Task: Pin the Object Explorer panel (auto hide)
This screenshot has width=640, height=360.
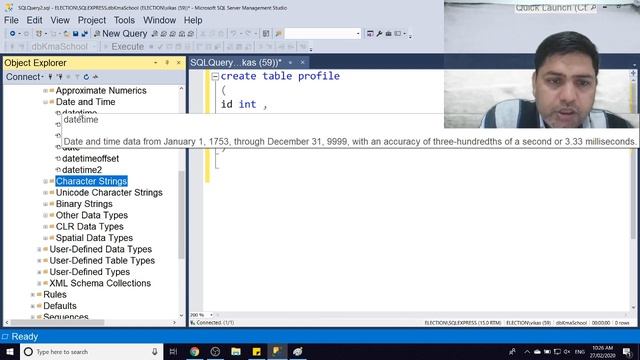Action: pos(167,62)
